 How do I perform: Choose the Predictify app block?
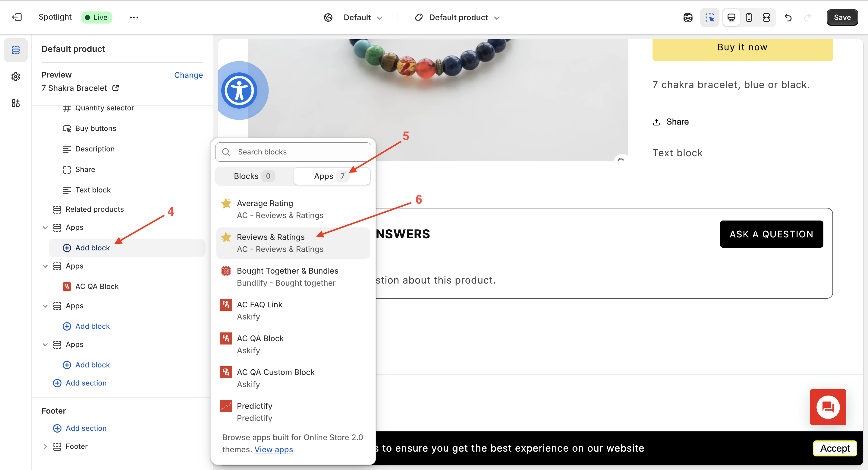[293, 412]
